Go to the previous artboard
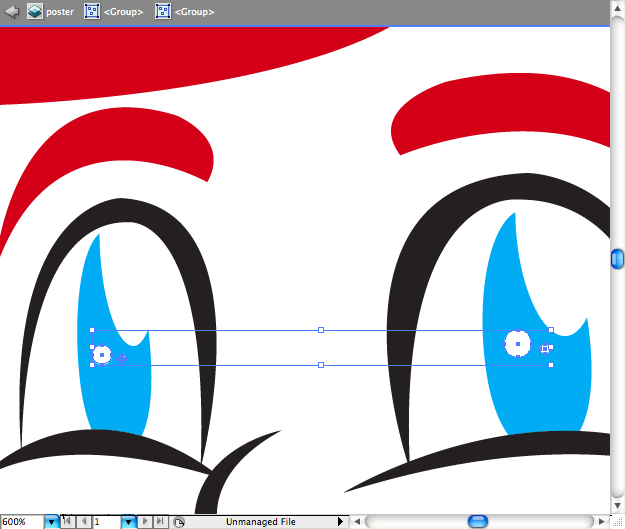 click(84, 521)
